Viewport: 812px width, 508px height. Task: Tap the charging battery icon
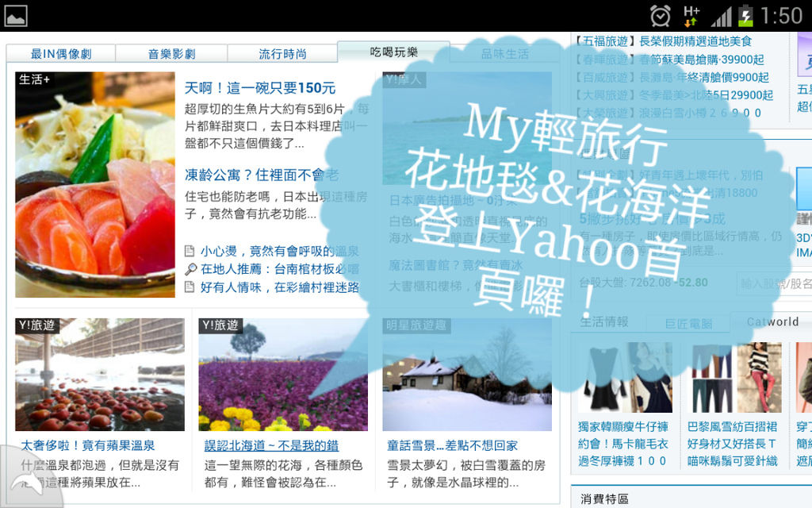point(745,16)
